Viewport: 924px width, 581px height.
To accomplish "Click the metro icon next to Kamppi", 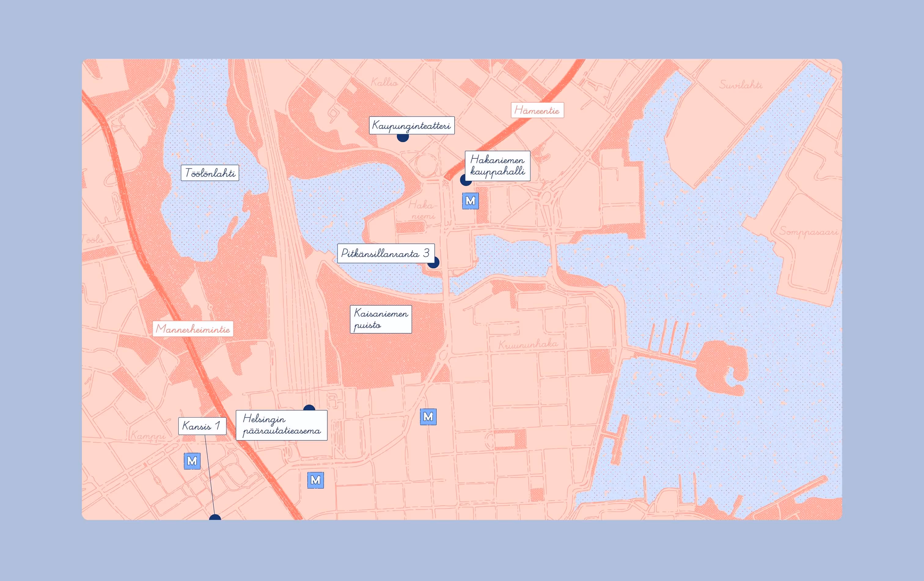I will 192,461.
